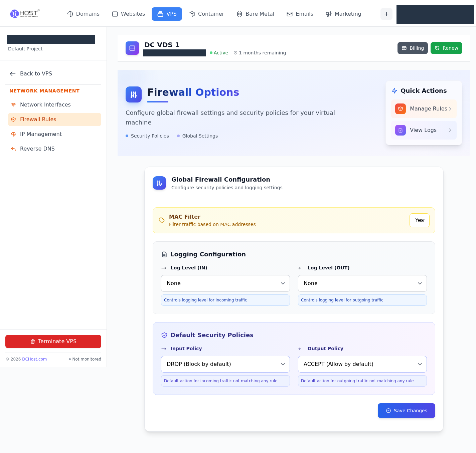Open the Domains menu item
The width and height of the screenshot is (476, 453).
pos(83,14)
